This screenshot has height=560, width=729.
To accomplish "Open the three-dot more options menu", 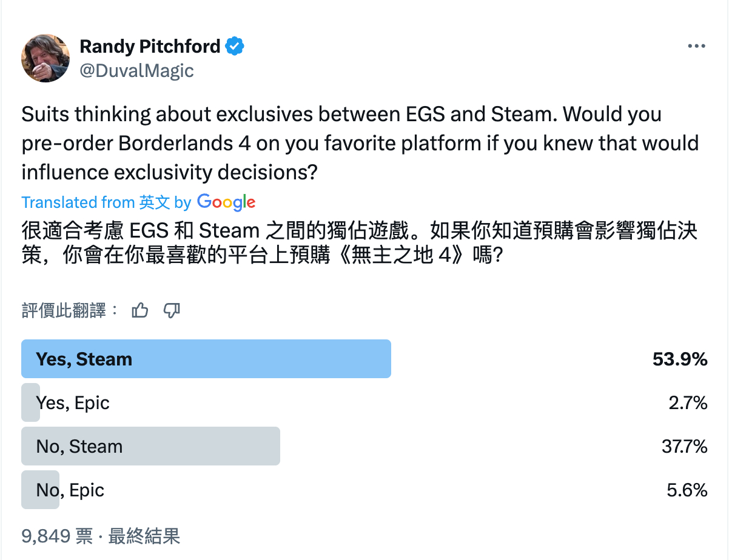I will point(696,47).
